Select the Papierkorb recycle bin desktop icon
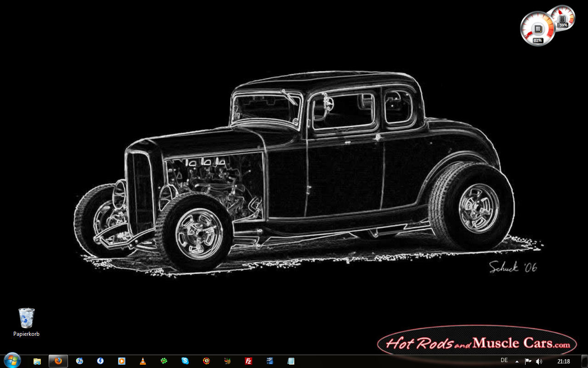The width and height of the screenshot is (588, 368). click(26, 322)
